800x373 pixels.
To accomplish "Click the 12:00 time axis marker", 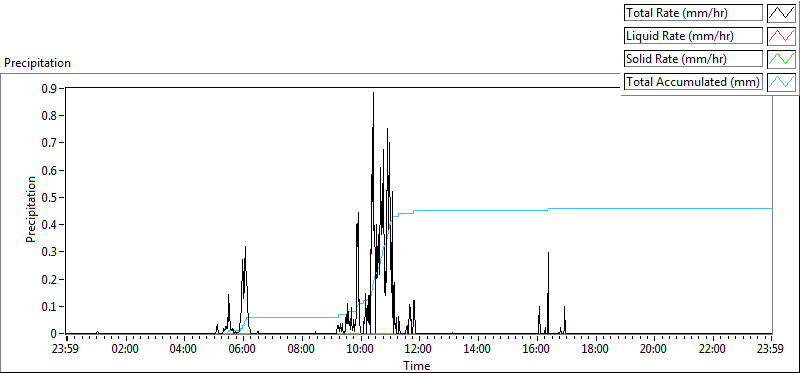I will pos(419,350).
